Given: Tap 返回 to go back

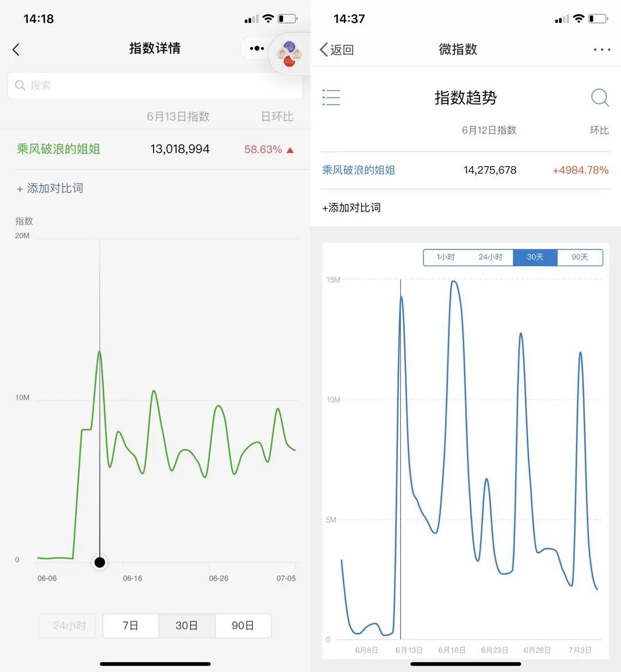Looking at the screenshot, I should [337, 49].
